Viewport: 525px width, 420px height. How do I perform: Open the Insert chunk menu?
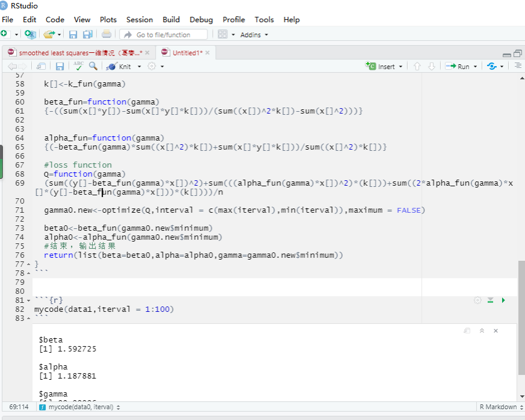tap(384, 66)
